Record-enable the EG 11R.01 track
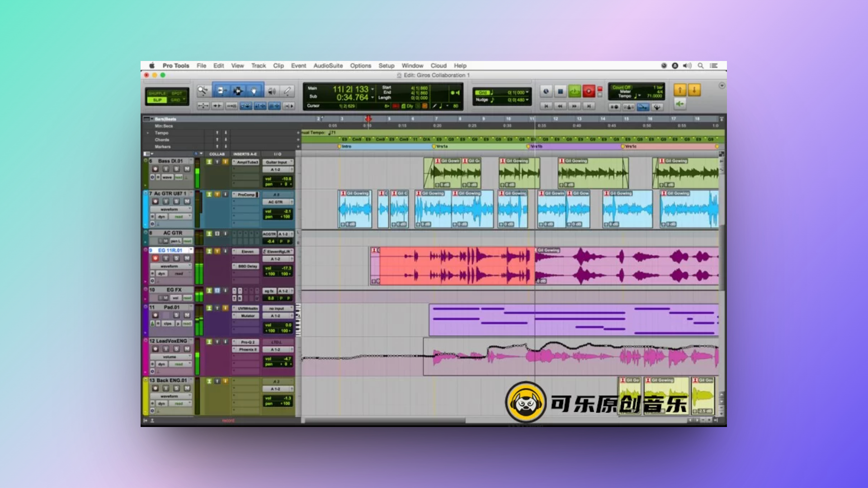This screenshot has height=488, width=868. [x=155, y=258]
